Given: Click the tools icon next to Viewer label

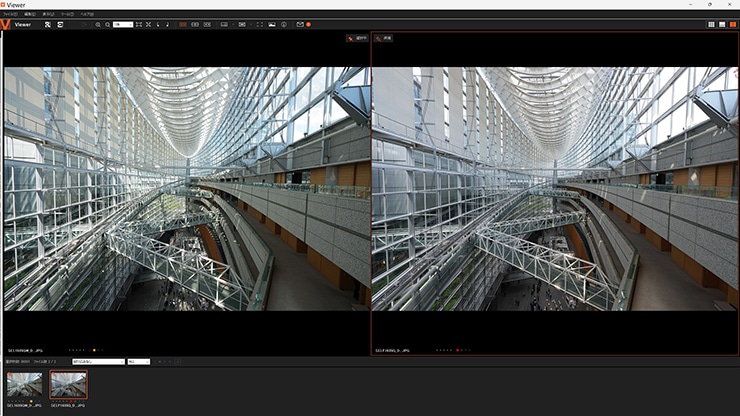Looking at the screenshot, I should point(48,25).
